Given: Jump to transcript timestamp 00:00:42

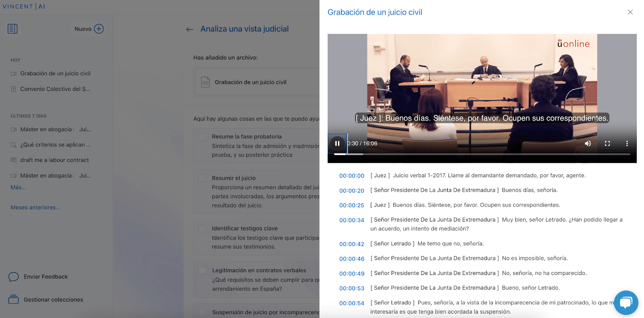Looking at the screenshot, I should tap(351, 244).
